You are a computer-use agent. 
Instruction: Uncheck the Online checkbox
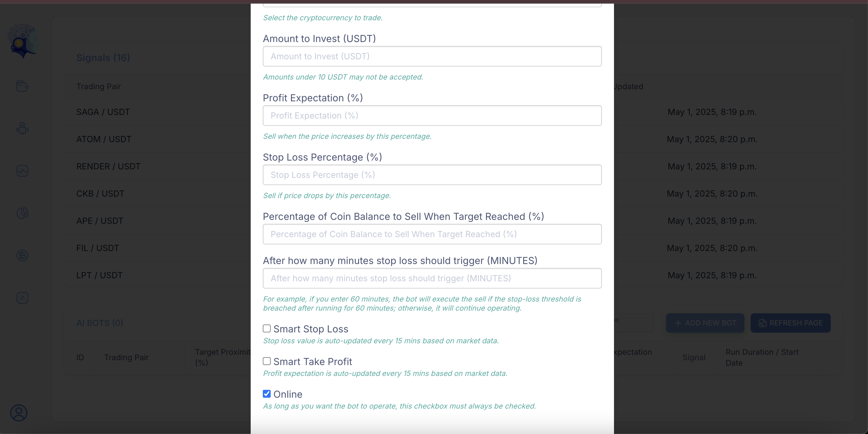coord(266,394)
